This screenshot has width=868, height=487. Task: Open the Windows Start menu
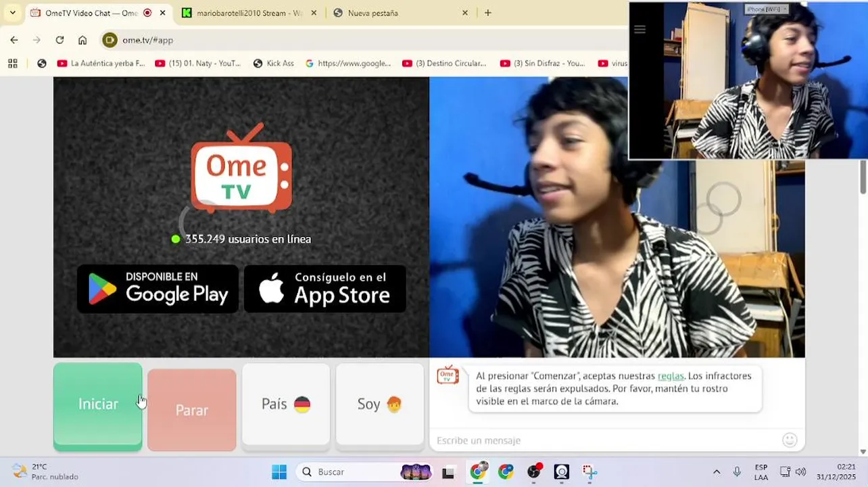279,471
